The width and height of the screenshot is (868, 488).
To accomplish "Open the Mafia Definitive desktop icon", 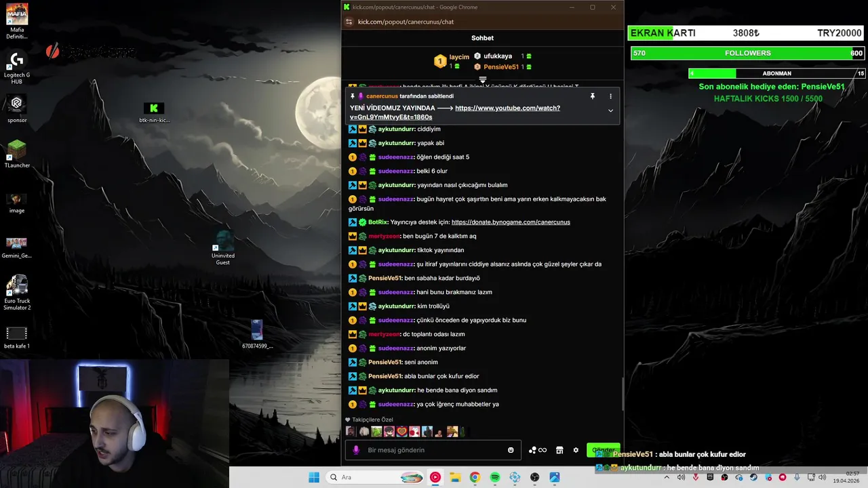I will click(17, 22).
